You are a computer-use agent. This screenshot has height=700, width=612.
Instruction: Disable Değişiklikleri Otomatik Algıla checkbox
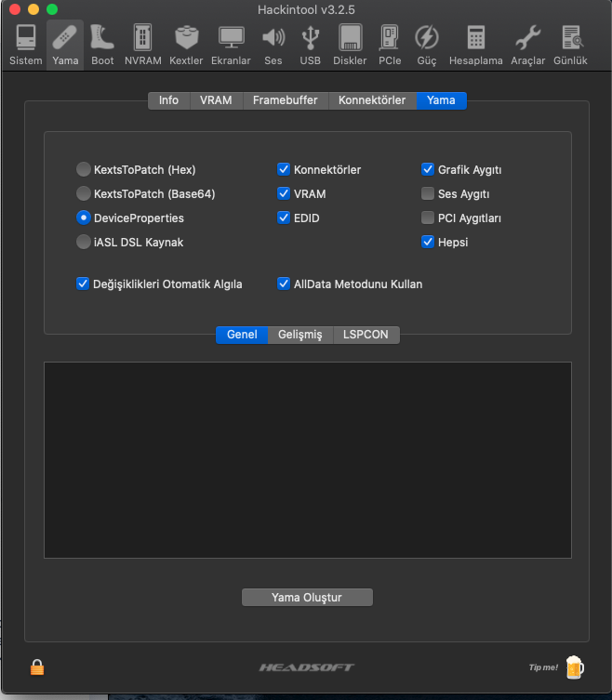(83, 284)
